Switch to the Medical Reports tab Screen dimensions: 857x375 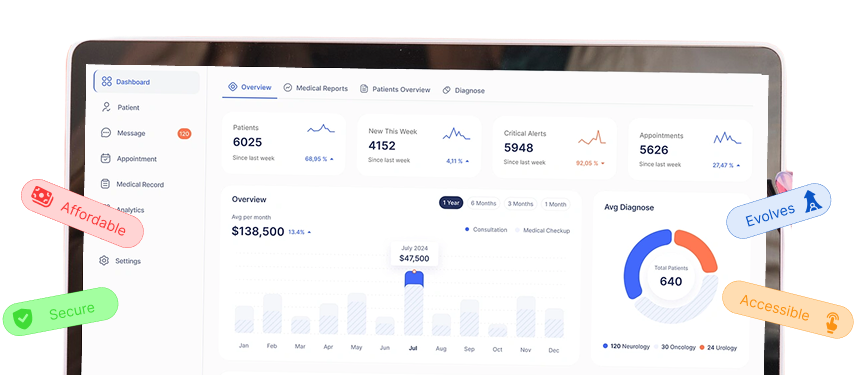click(x=316, y=88)
